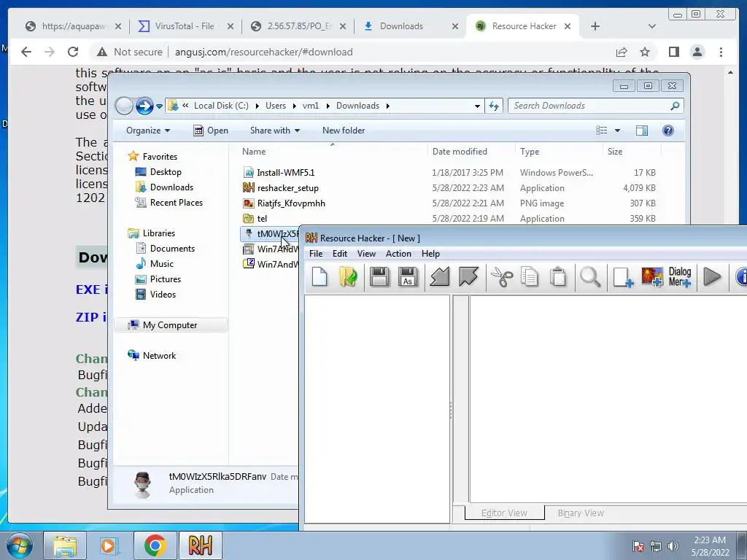
Task: Open a new Chrome tab
Action: coord(595,26)
